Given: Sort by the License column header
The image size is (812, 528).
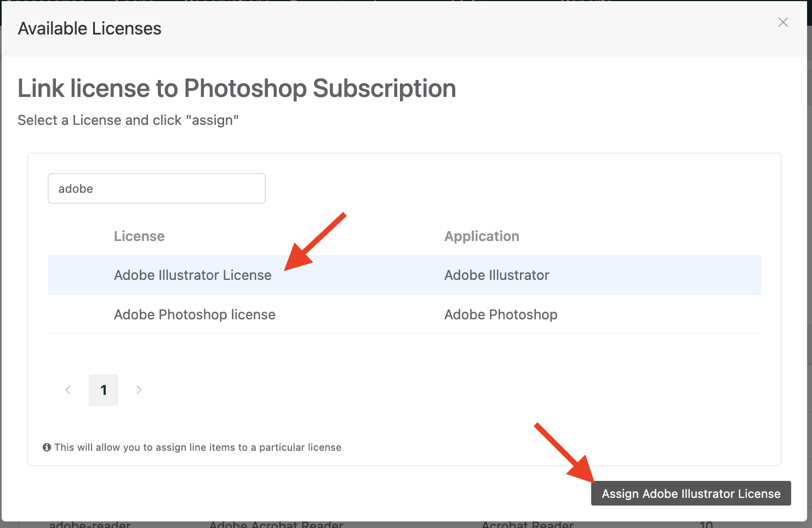Looking at the screenshot, I should pos(139,236).
